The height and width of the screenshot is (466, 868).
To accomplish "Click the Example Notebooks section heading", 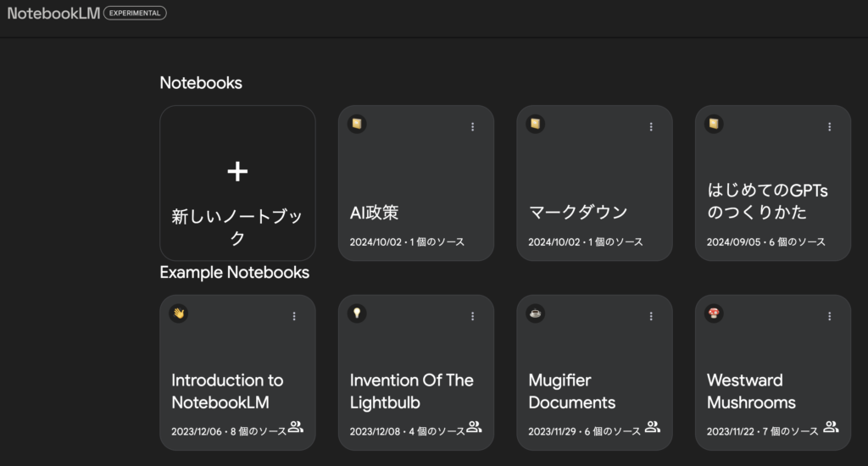I will point(235,272).
